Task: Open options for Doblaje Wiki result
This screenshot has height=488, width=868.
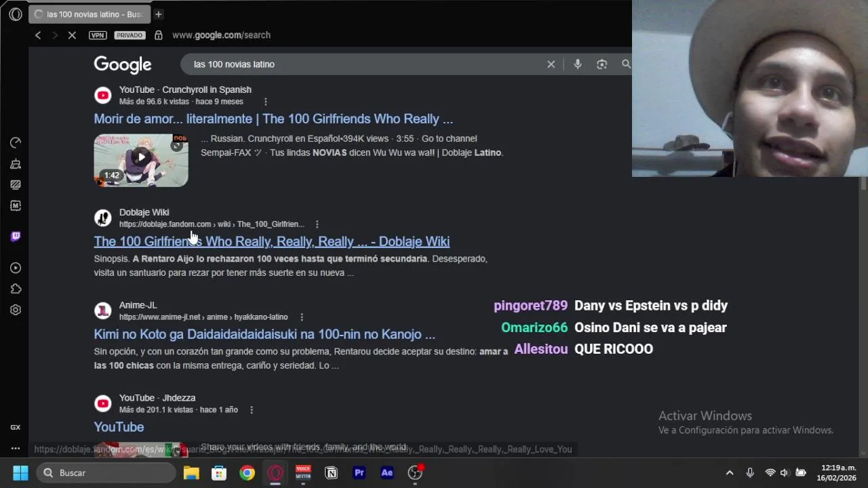Action: [x=317, y=224]
